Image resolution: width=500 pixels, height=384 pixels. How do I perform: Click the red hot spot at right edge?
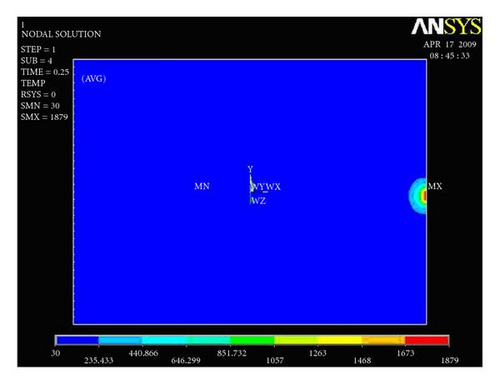click(424, 196)
